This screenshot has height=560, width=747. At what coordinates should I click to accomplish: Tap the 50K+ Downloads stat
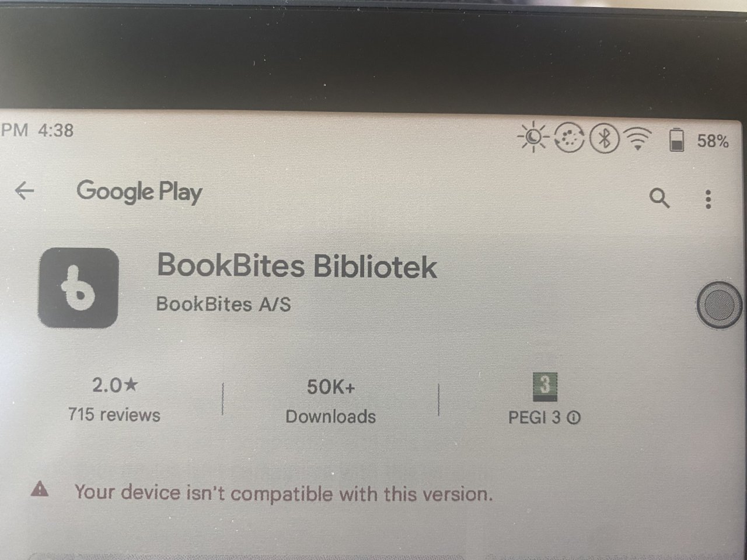pos(331,401)
